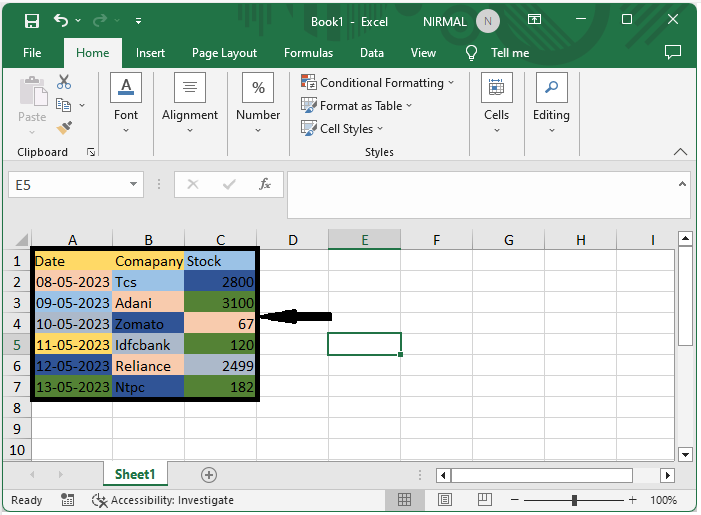Open the Comments pane icon
701x515 pixels.
click(673, 52)
